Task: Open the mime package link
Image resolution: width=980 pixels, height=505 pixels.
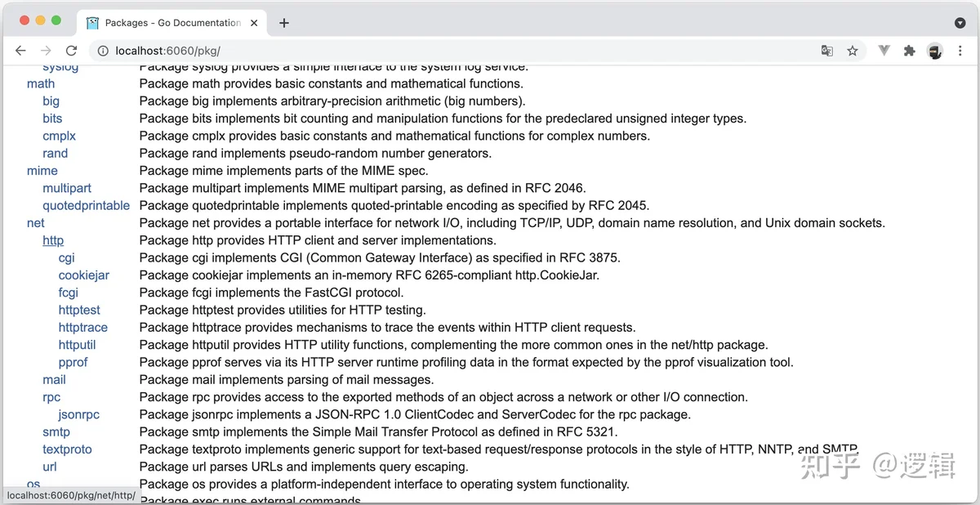Action: pyautogui.click(x=42, y=171)
